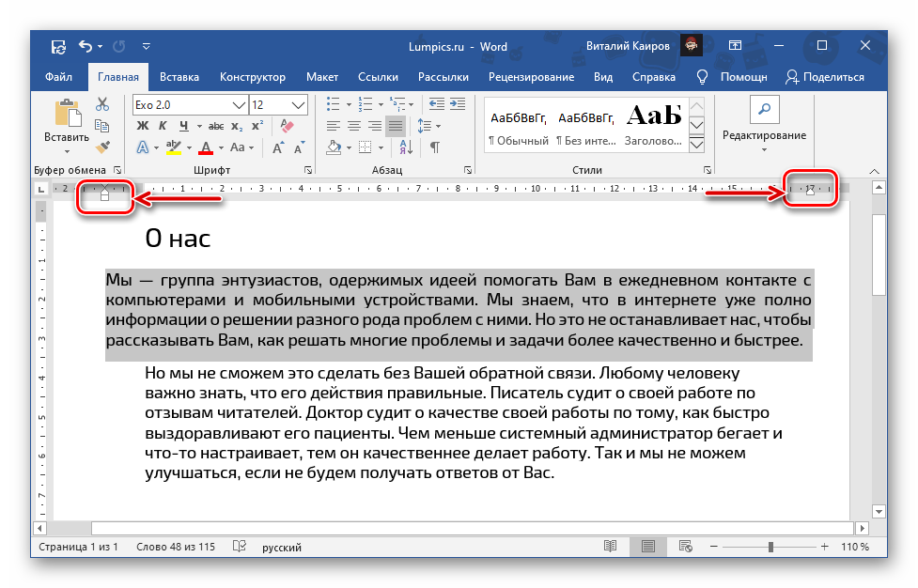918x588 pixels.
Task: Click the Undo arrow icon
Action: (86, 46)
